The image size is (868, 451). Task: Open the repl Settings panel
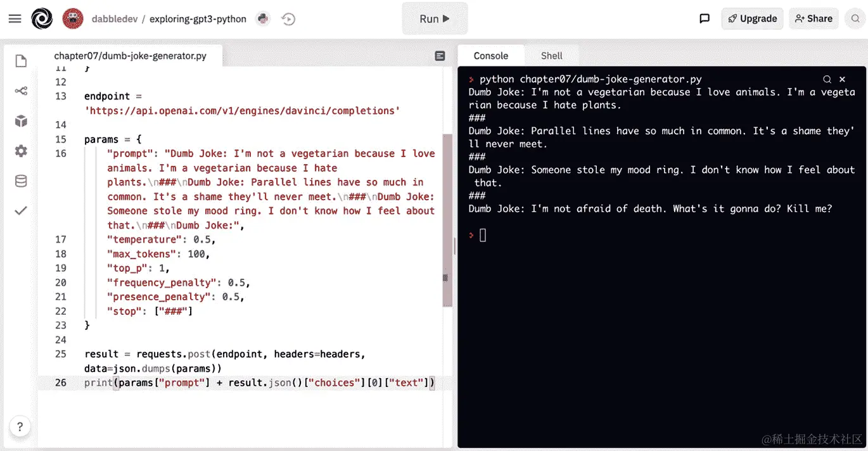(20, 151)
